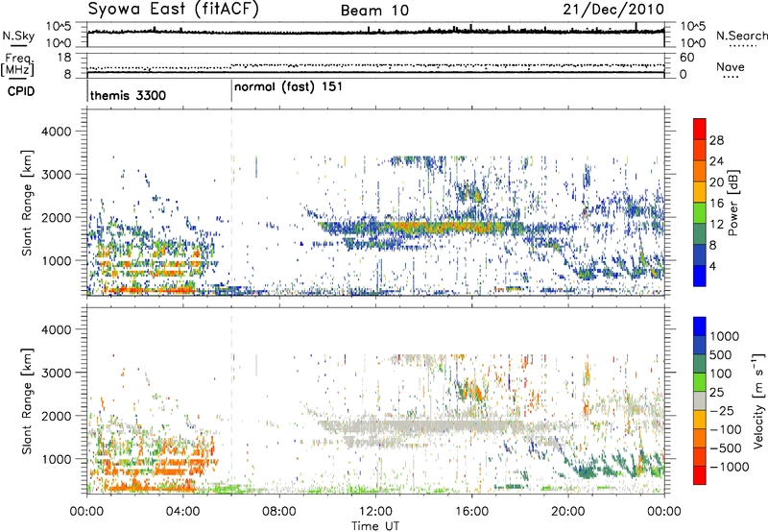Viewport: 768px width, 532px height.
Task: Click the '3000' tick on velocity panel
Action: tap(56, 373)
